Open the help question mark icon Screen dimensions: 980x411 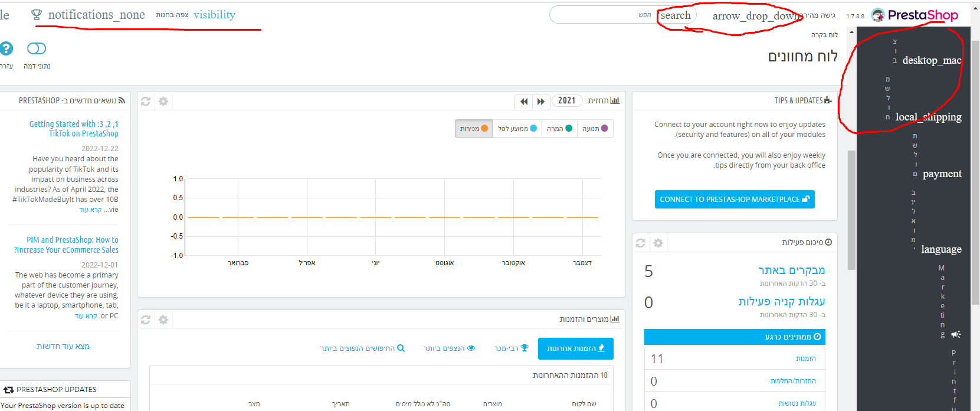click(6, 48)
